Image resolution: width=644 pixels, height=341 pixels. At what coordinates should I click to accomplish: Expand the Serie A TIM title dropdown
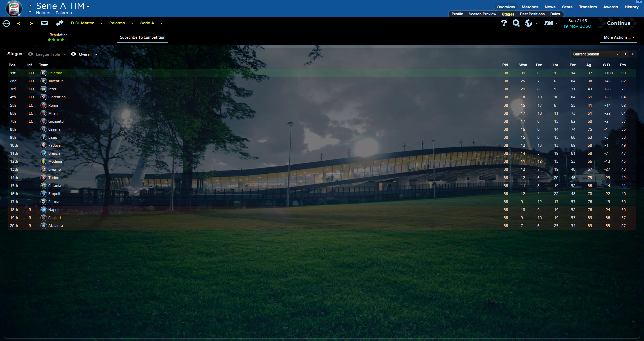click(88, 7)
